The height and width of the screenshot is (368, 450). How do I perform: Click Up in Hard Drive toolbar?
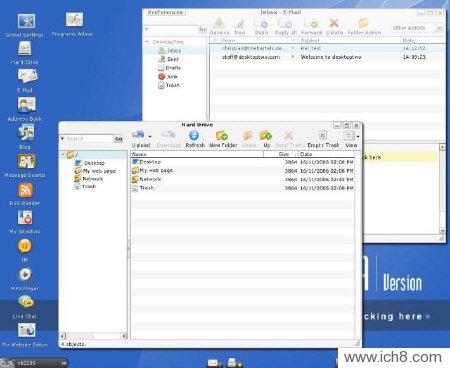[266, 139]
